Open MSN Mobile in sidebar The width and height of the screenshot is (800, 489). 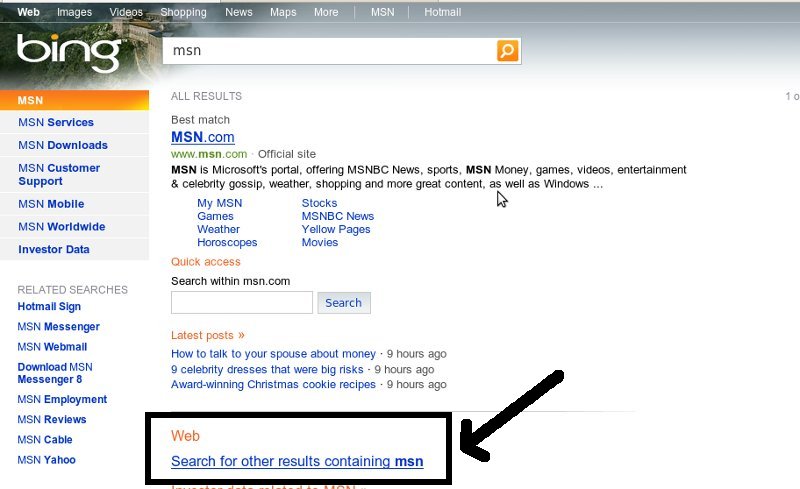(x=51, y=204)
